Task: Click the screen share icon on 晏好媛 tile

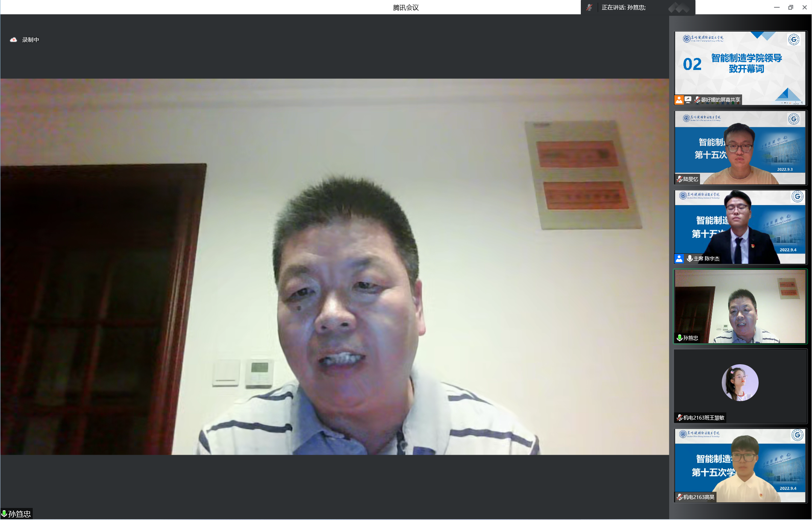Action: tap(688, 100)
